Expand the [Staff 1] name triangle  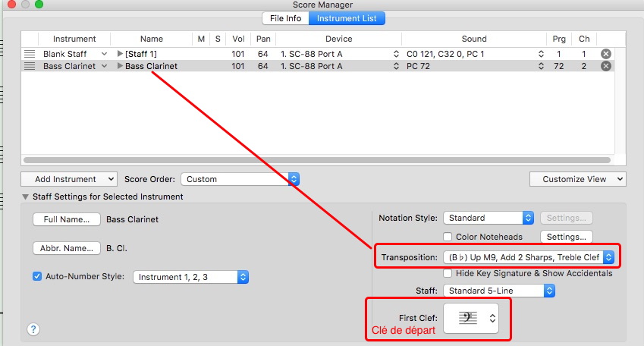[x=120, y=54]
